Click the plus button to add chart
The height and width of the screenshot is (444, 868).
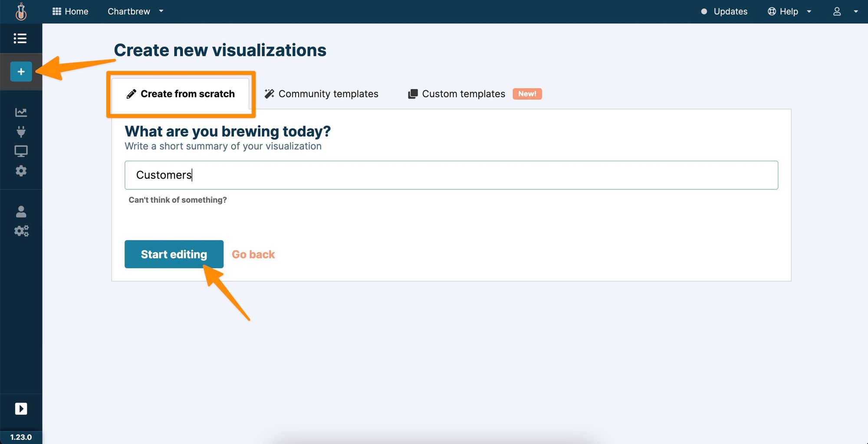pyautogui.click(x=21, y=72)
